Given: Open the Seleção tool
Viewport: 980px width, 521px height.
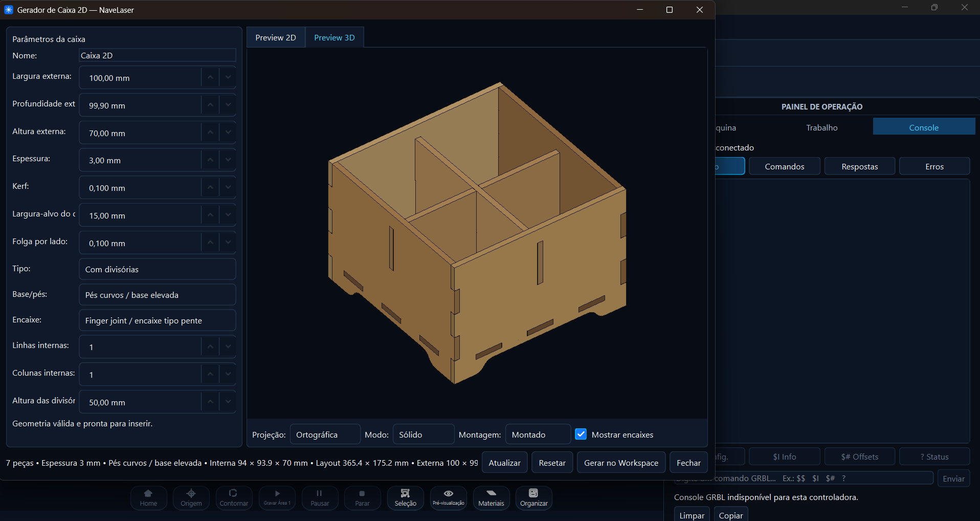Looking at the screenshot, I should click(x=405, y=497).
